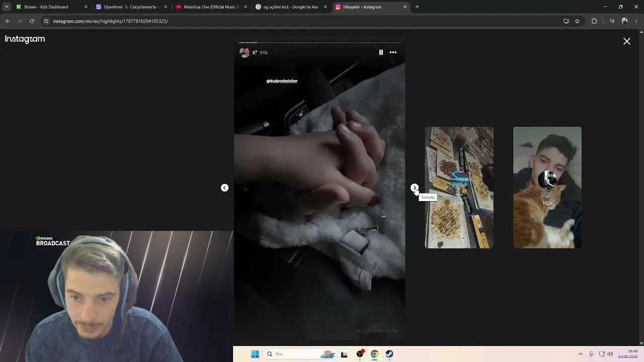Image resolution: width=644 pixels, height=362 pixels.
Task: Open the Windows Start menu
Action: (255, 354)
